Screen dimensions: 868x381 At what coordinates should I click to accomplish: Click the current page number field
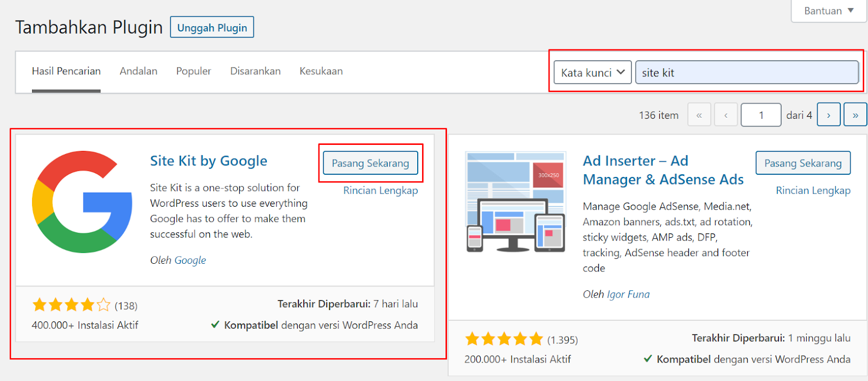761,115
